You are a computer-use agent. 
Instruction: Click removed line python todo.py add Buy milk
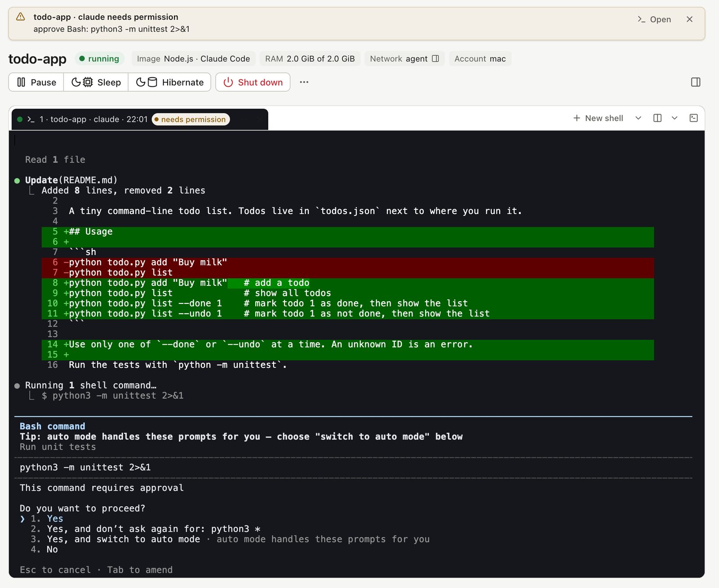348,263
